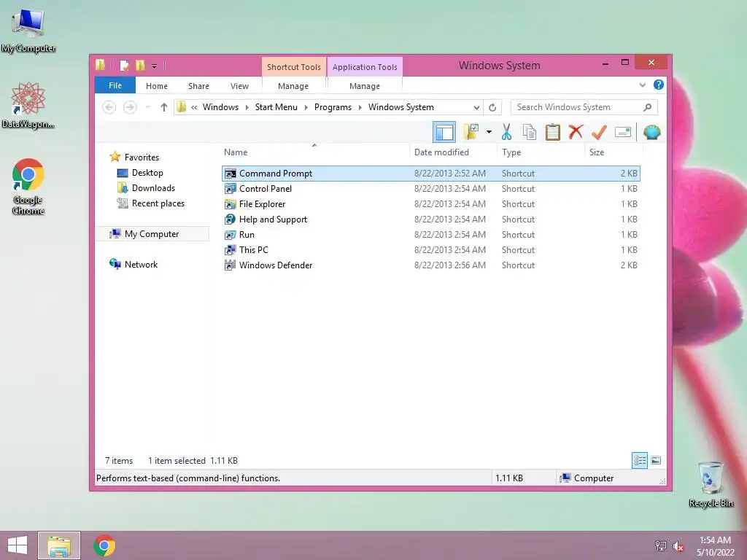The image size is (747, 560).
Task: Switch to Large icons view icon
Action: coord(656,460)
